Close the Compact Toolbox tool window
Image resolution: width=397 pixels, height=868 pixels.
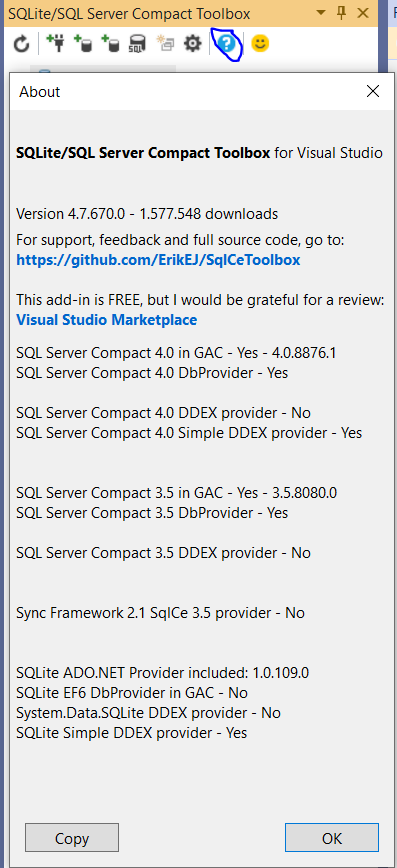[363, 13]
